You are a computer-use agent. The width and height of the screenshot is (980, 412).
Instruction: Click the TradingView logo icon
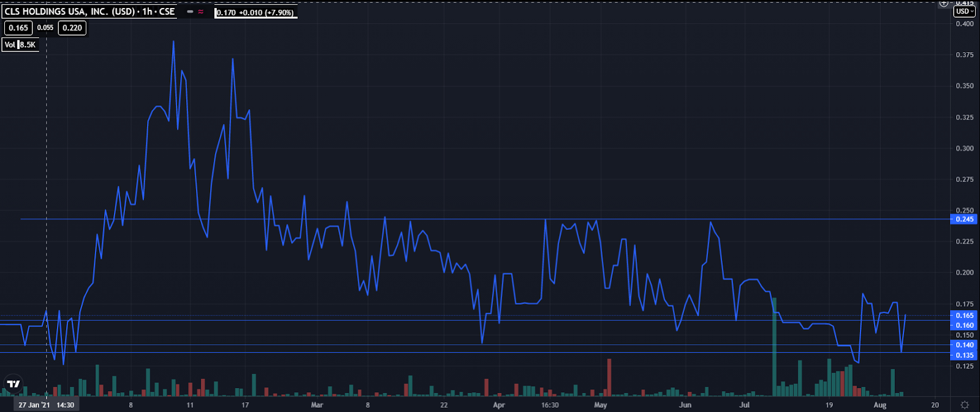click(13, 384)
